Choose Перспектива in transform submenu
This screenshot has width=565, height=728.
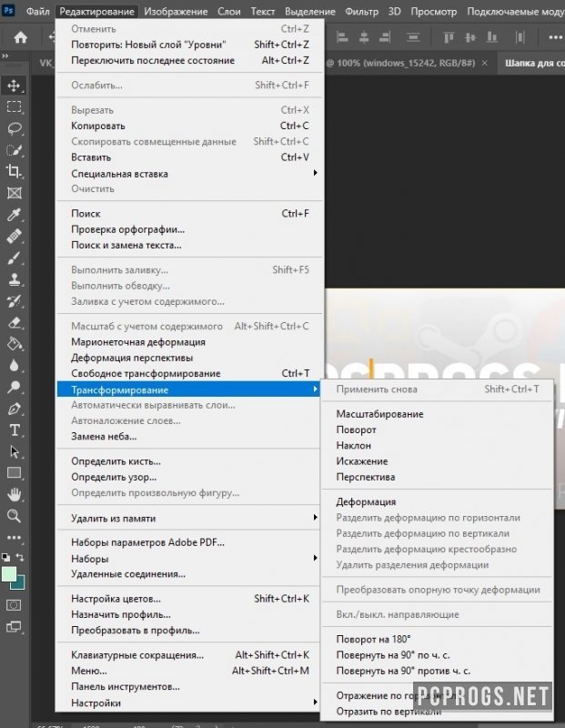point(438,477)
